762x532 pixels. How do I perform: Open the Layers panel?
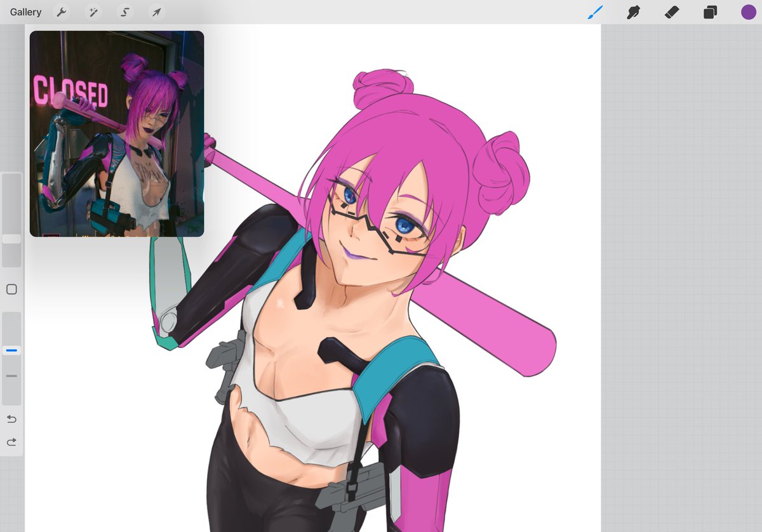(x=711, y=12)
